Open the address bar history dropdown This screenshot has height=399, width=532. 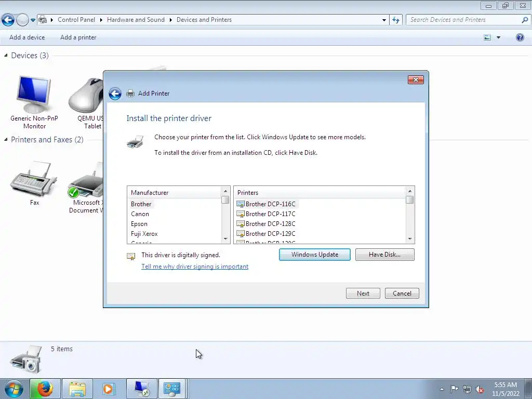click(384, 20)
